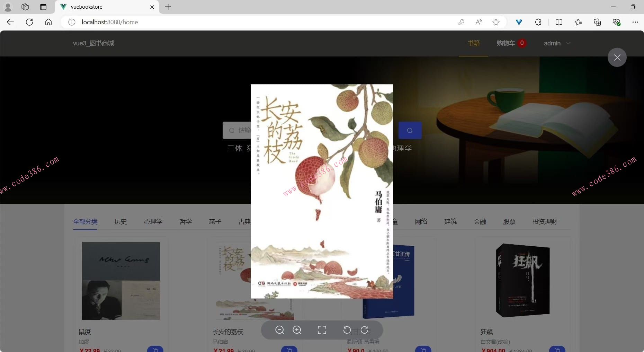Open browser extensions menu
Screen dimensions: 644x352
tap(538, 22)
